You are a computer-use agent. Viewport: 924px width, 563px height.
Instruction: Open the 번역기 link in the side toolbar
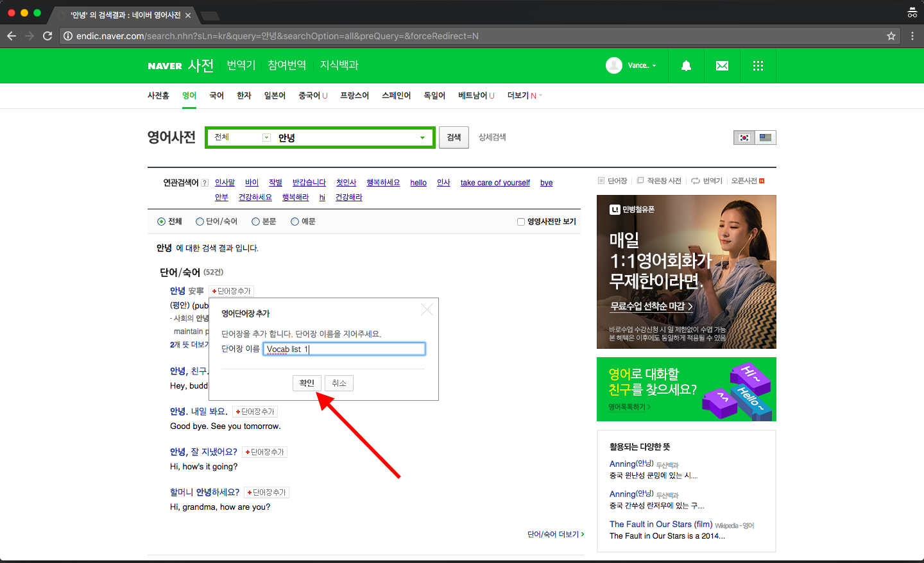click(x=706, y=181)
